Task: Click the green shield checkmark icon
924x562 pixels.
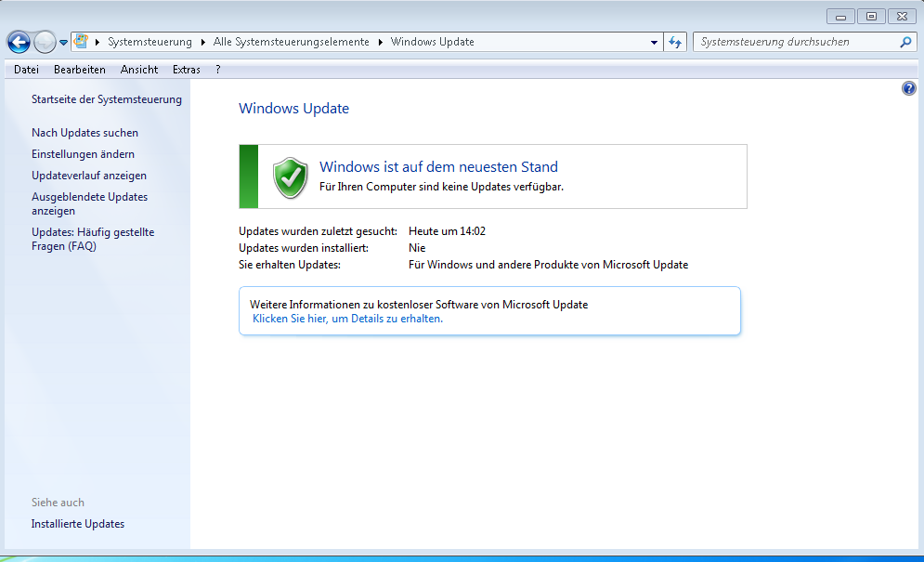Action: pos(290,176)
